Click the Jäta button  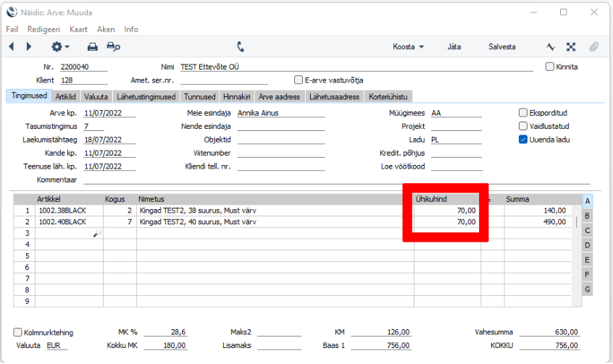point(454,47)
